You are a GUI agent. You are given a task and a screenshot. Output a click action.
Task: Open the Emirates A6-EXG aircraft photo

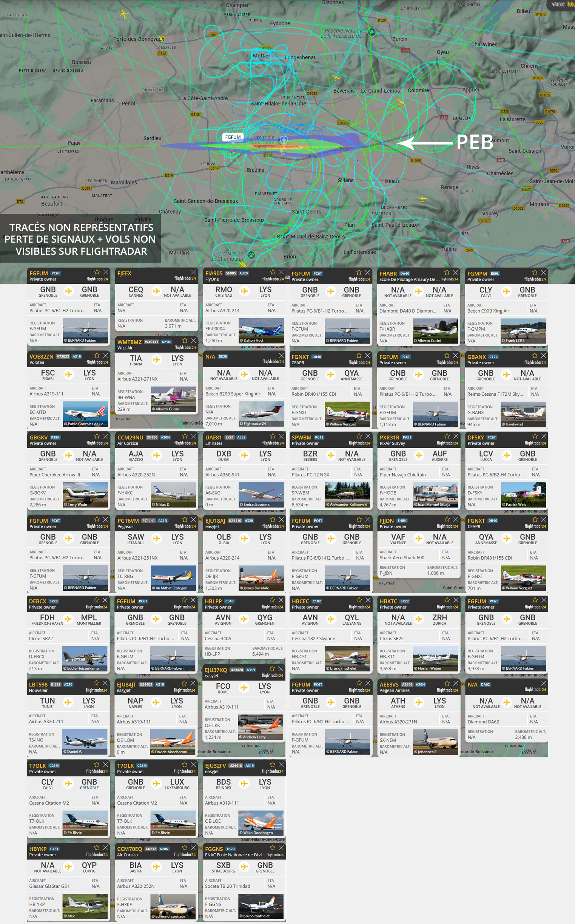pyautogui.click(x=261, y=494)
